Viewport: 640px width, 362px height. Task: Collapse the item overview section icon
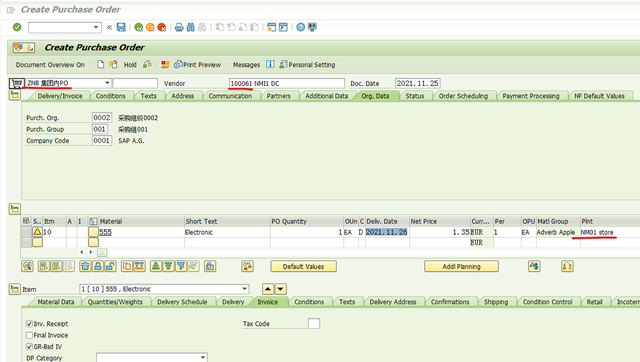point(15,209)
